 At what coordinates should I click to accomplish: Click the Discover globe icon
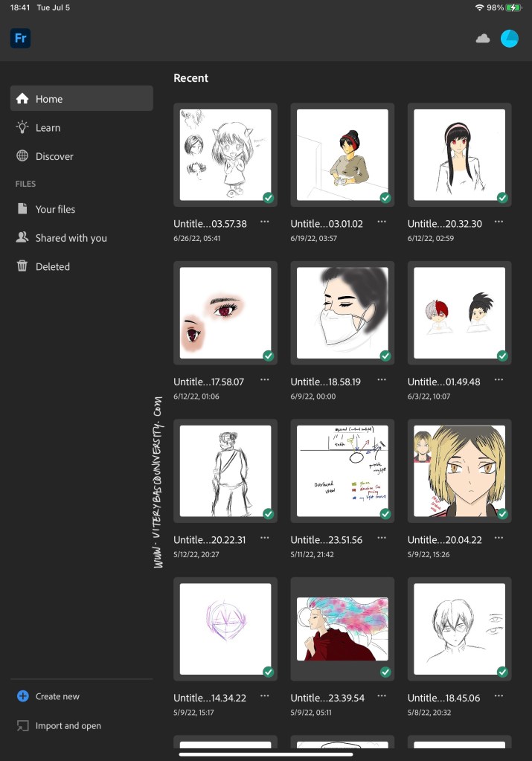pos(22,156)
